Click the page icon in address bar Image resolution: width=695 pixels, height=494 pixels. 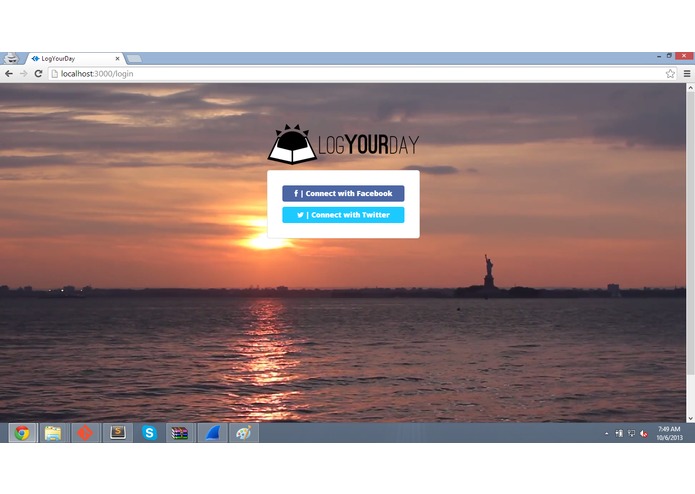[55, 74]
